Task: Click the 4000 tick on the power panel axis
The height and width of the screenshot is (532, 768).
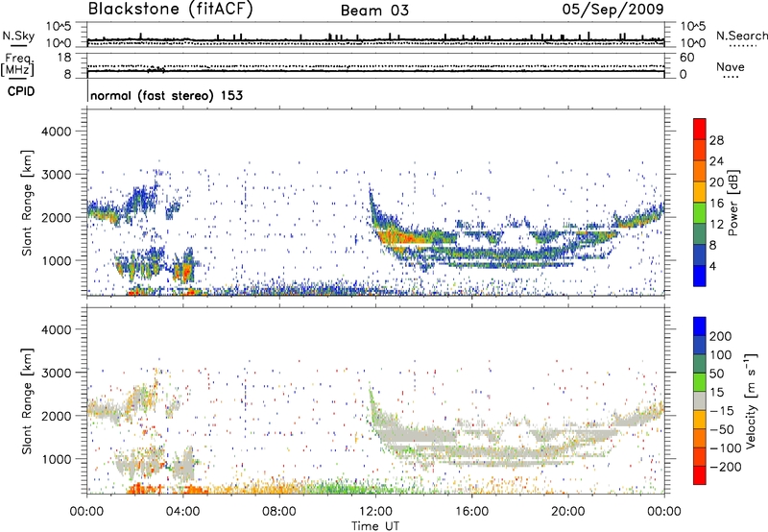Action: [56, 132]
